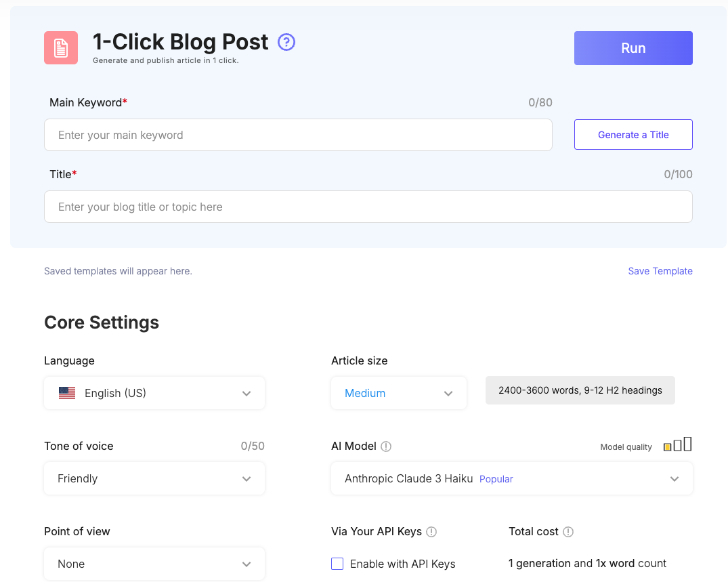Open the Language dropdown
The image size is (728, 582).
[154, 392]
